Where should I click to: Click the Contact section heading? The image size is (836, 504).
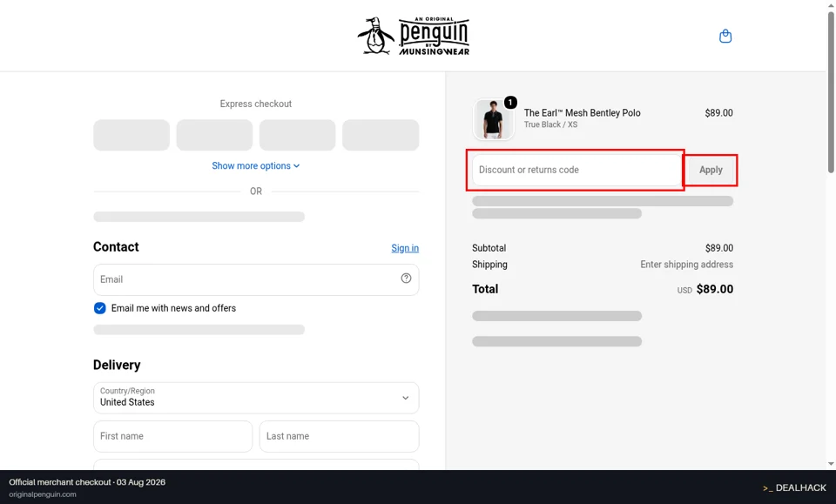(116, 246)
